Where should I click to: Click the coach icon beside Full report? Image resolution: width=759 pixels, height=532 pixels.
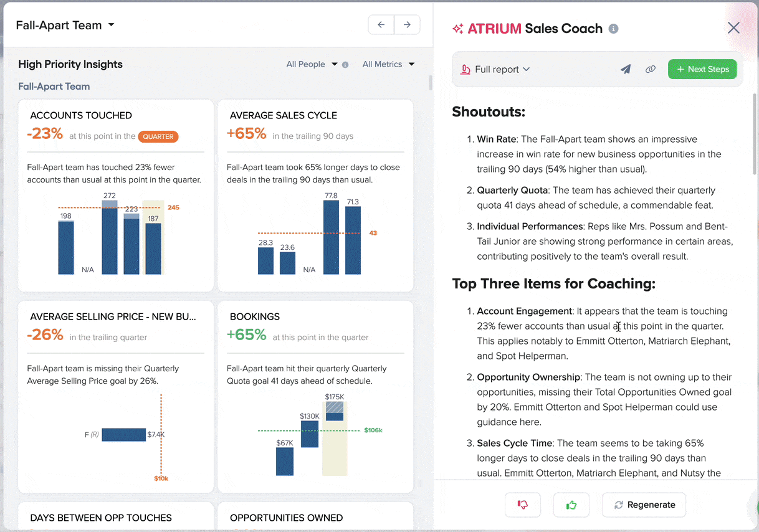coord(465,69)
